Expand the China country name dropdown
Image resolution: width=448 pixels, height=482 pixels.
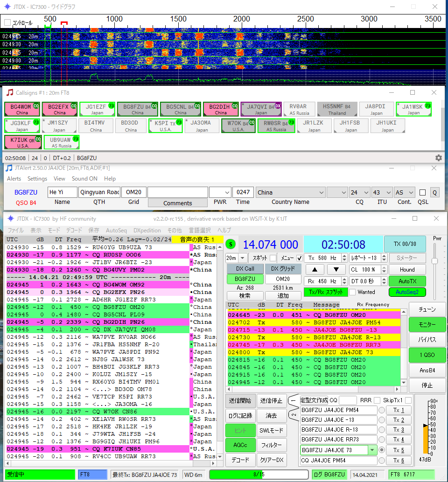click(x=321, y=192)
